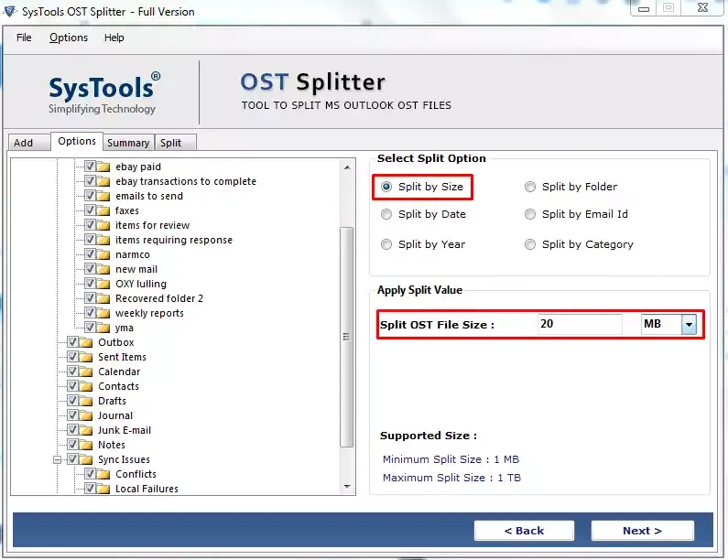Screen dimensions: 728x560
Task: Click the Notes folder icon
Action: click(x=86, y=445)
